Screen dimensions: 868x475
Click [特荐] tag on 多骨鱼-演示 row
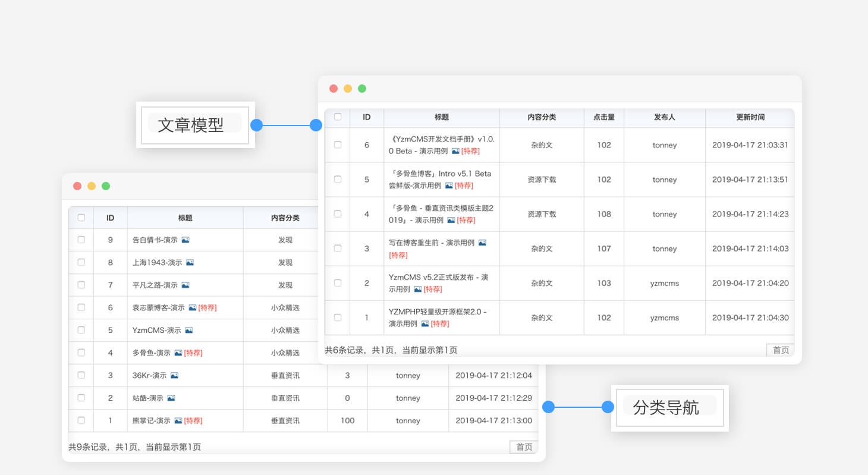point(193,353)
